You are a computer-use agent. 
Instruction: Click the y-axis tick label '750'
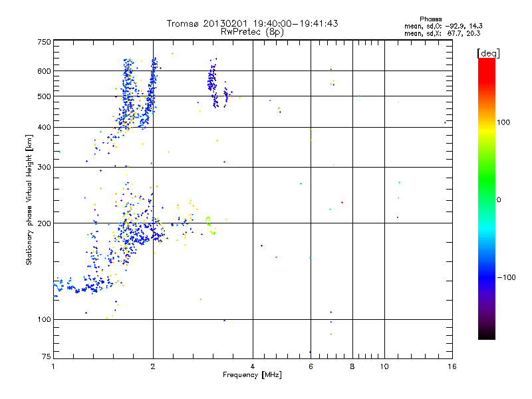click(x=45, y=42)
